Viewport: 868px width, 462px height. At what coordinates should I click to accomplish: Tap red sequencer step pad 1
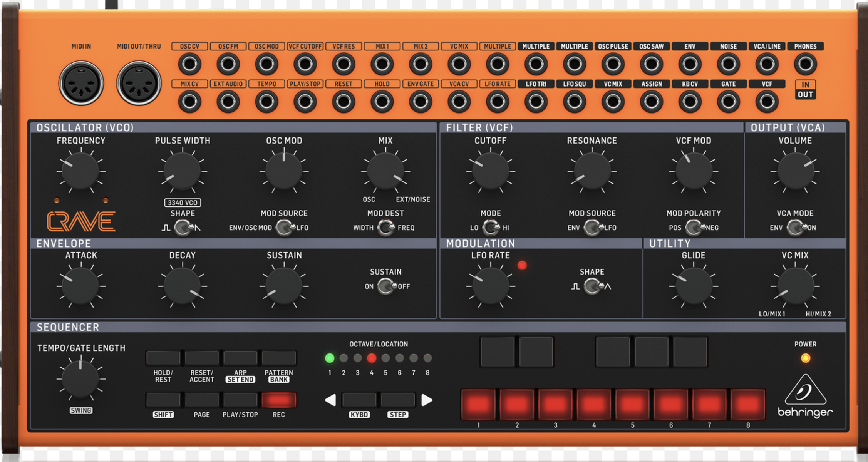pos(478,404)
